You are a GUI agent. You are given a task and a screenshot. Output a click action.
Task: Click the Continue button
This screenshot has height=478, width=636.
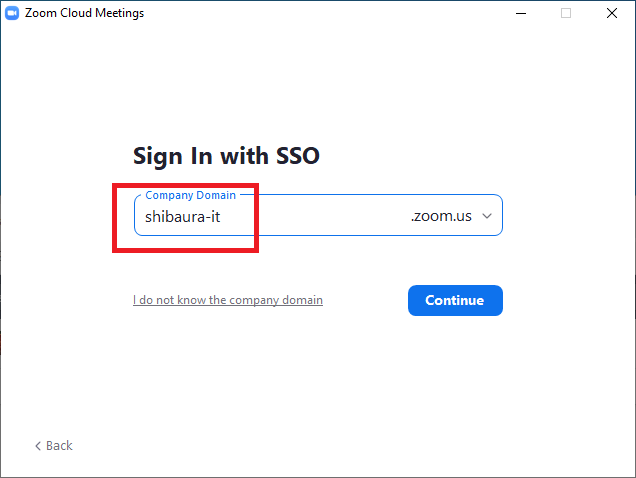(455, 300)
